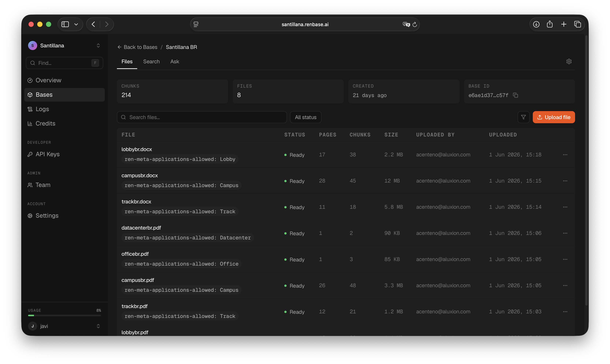The image size is (610, 364).
Task: Click the trackbr.docx file name
Action: pos(136,202)
